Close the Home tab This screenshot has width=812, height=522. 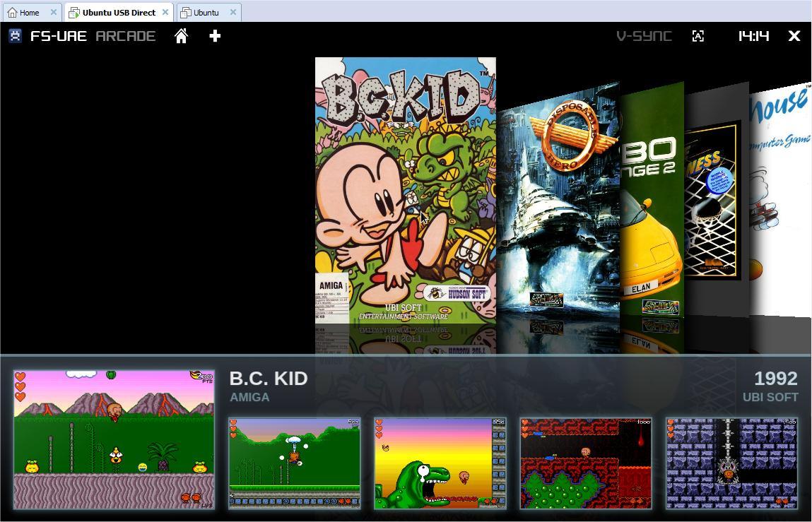(x=53, y=12)
